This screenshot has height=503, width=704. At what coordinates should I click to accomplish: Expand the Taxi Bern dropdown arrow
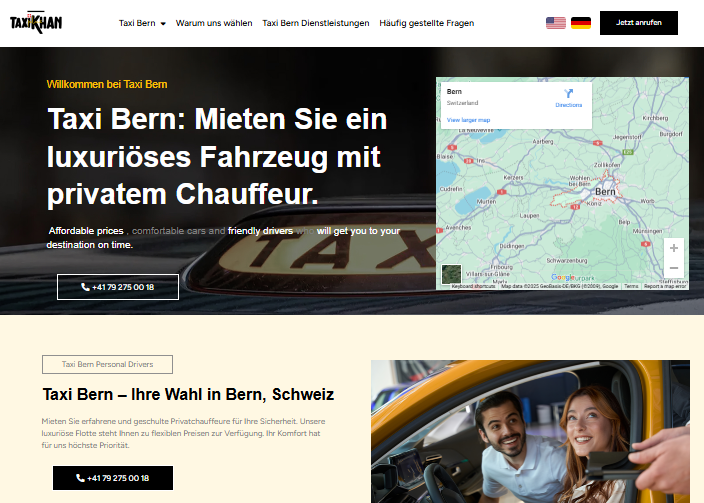coord(163,23)
